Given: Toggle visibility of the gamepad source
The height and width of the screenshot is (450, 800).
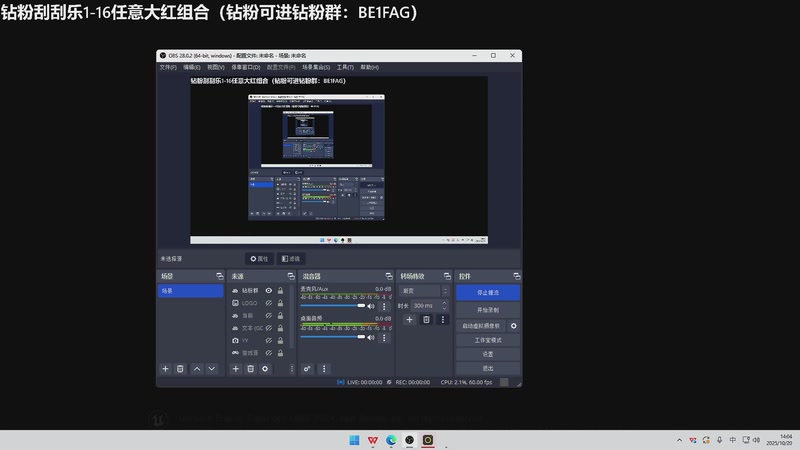Looking at the screenshot, I should point(268,353).
